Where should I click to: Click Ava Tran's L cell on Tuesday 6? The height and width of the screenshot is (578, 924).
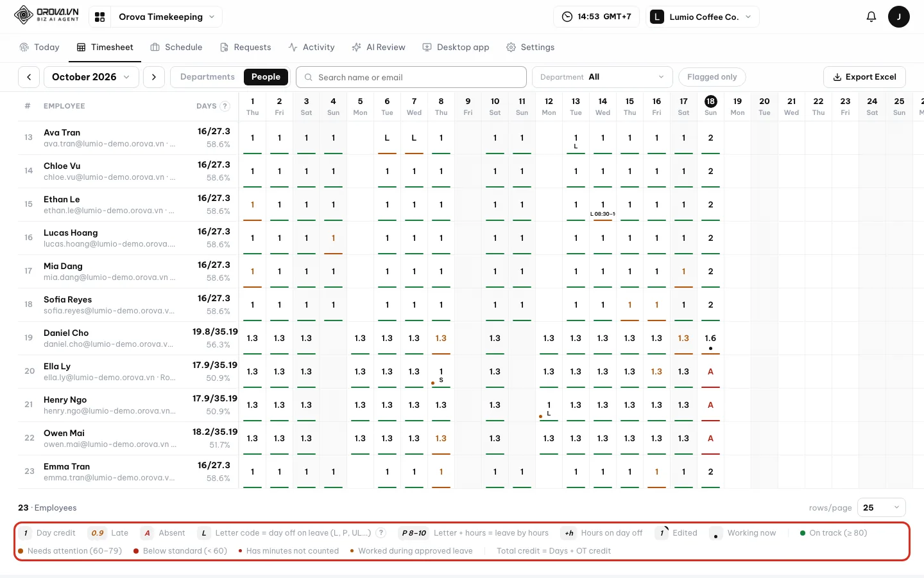click(x=387, y=138)
